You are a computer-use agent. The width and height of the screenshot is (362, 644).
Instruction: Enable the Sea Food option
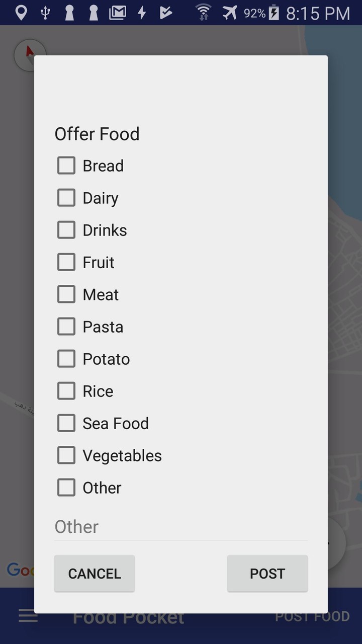click(66, 423)
